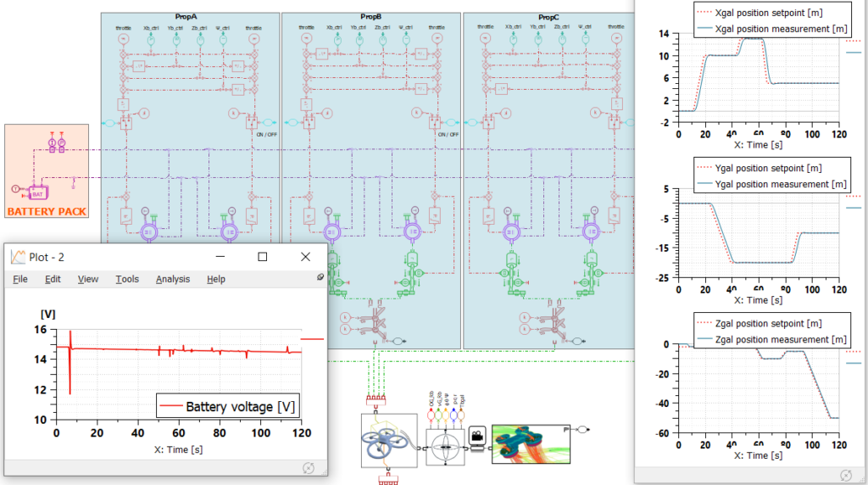
Task: Select the quadcopter drone body block
Action: point(388,440)
